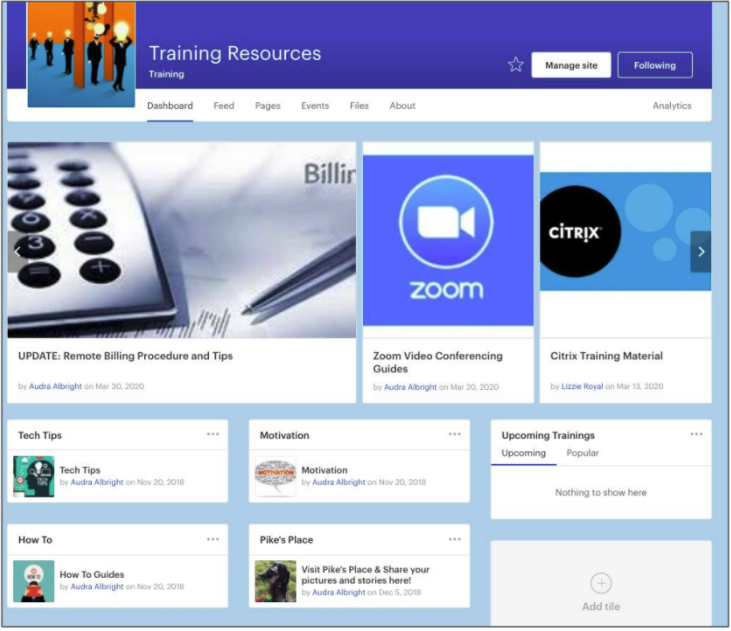Open Motivation tile options menu
Screen dimensions: 731x631
(455, 434)
